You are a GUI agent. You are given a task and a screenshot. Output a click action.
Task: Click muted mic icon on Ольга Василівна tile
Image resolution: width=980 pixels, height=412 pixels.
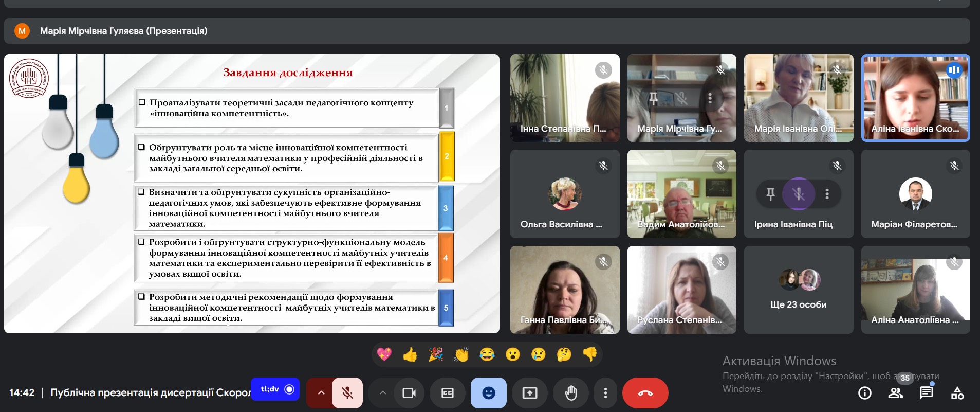click(x=603, y=166)
